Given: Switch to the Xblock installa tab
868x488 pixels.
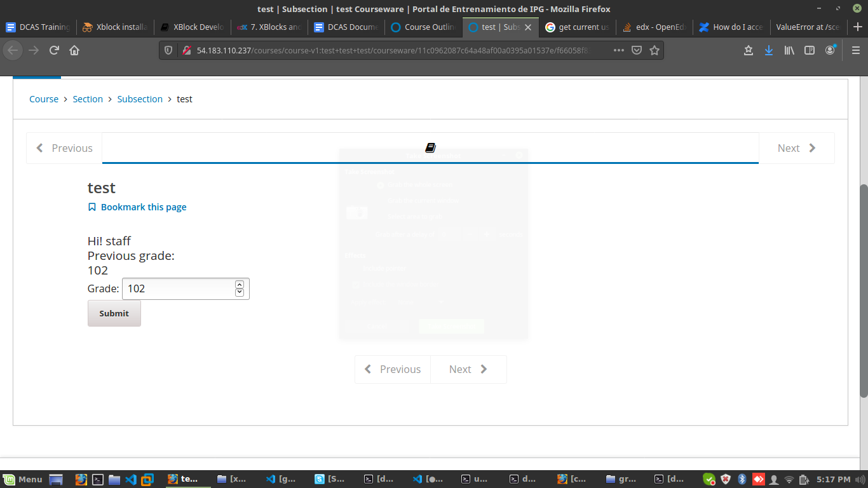Looking at the screenshot, I should (115, 27).
